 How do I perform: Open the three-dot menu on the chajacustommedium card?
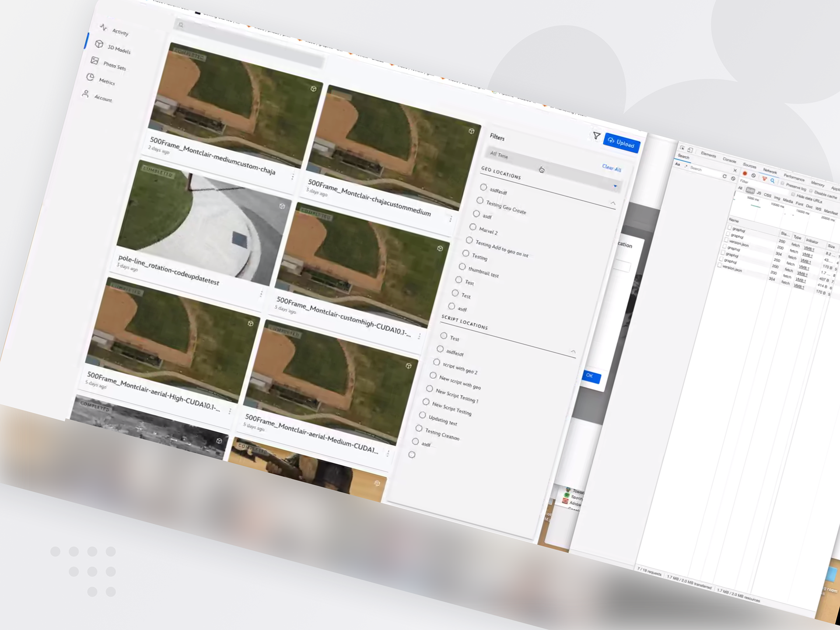451,218
